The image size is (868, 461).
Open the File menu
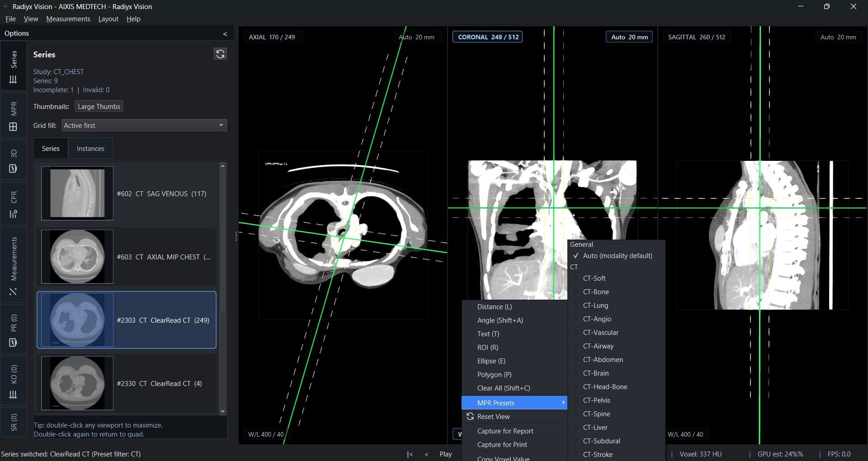pos(11,19)
